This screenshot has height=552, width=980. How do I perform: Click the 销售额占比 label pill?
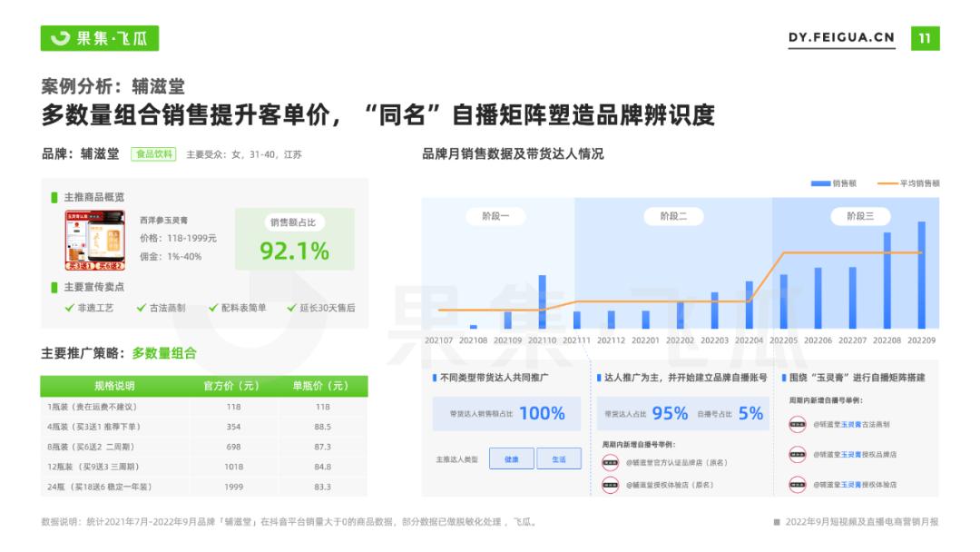click(293, 222)
